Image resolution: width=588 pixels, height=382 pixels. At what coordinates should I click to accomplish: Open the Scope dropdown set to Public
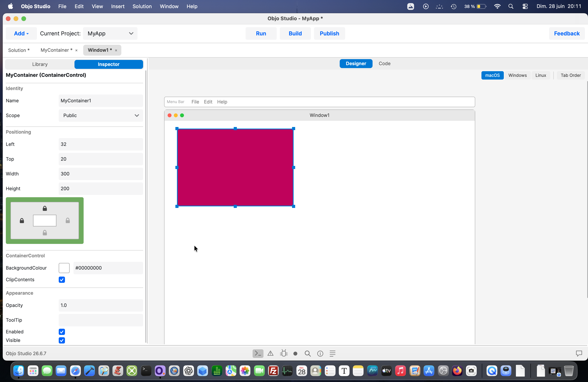click(x=101, y=116)
